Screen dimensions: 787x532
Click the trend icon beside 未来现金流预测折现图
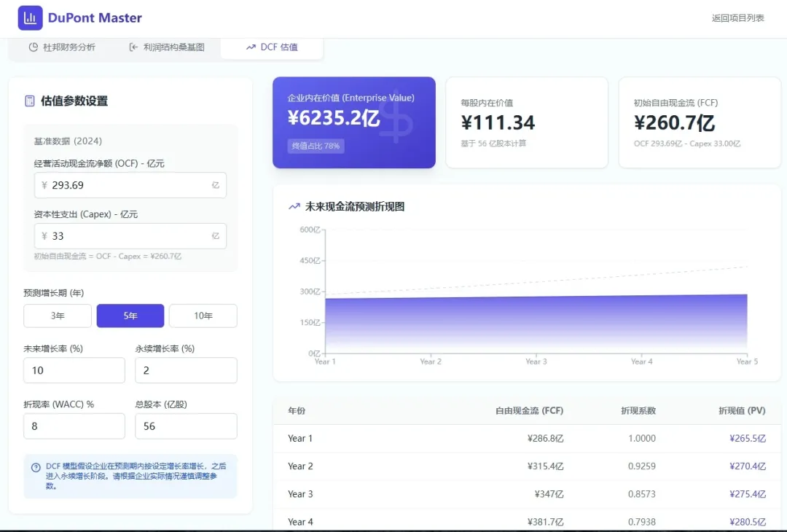pos(294,206)
